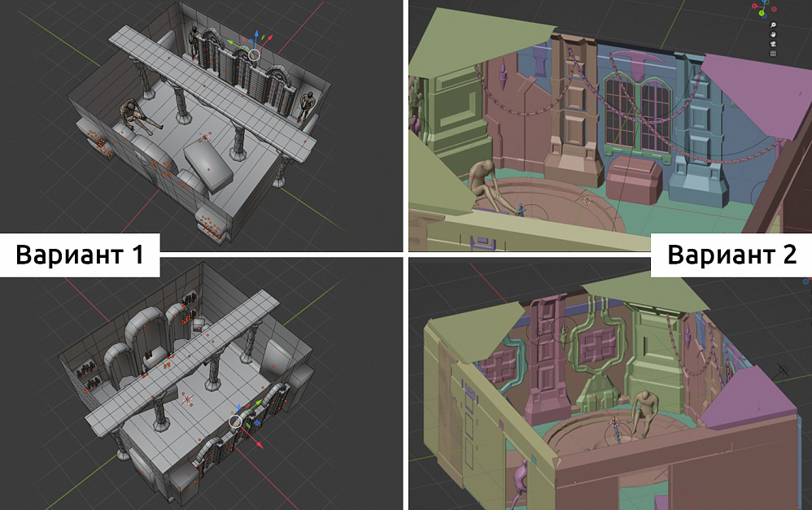The image size is (812, 510).
Task: Select the red chest in top-right viewport
Action: [634, 181]
